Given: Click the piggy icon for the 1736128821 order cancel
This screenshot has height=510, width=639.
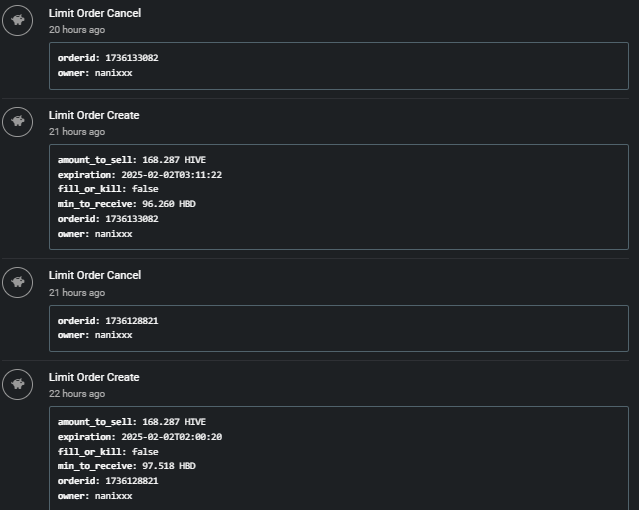Looking at the screenshot, I should (17, 282).
